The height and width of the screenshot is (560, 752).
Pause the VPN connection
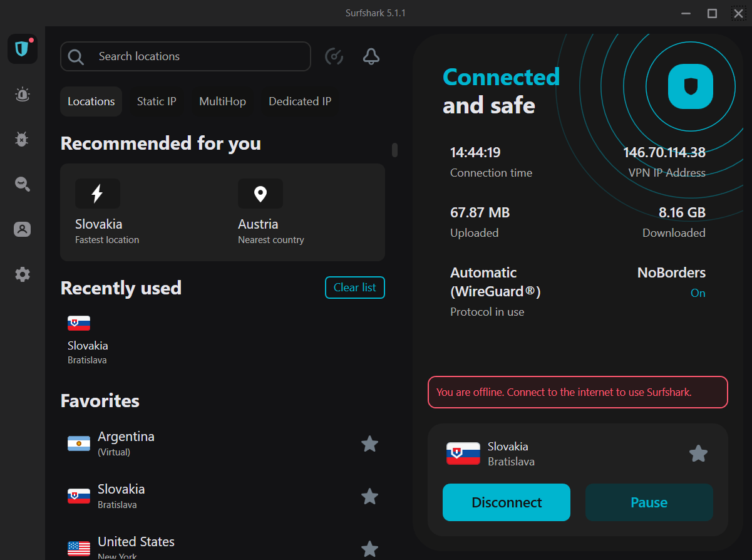tap(649, 502)
